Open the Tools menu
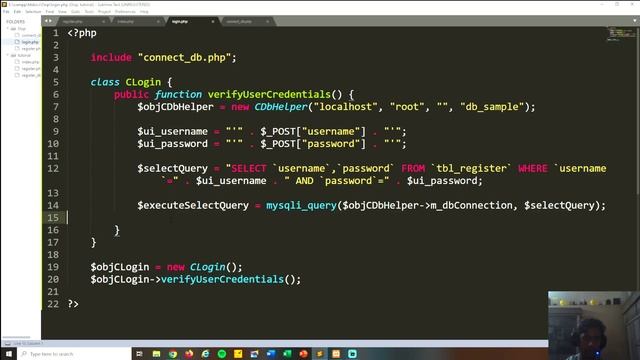Image resolution: width=640 pixels, height=360 pixels. (89, 12)
